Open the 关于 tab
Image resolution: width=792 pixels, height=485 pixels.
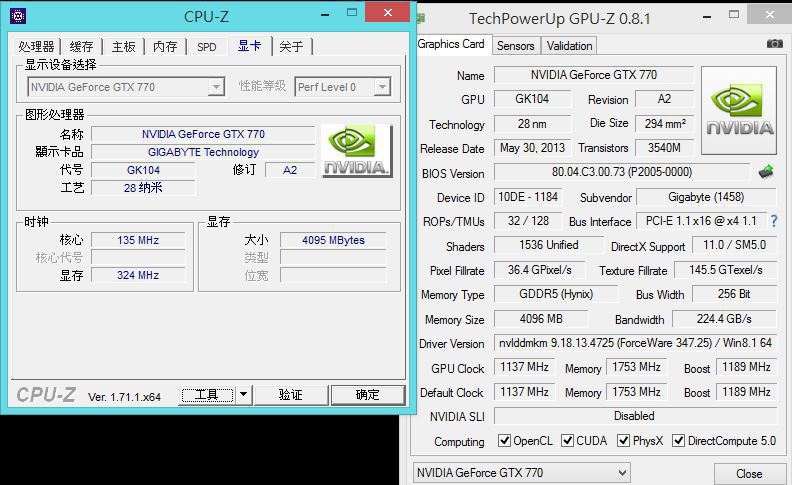291,47
